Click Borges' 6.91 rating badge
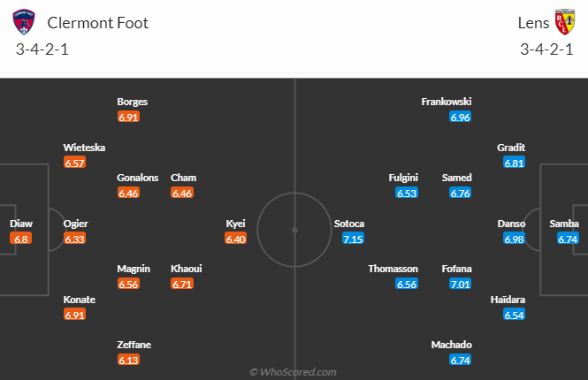The image size is (588, 380). pyautogui.click(x=128, y=117)
